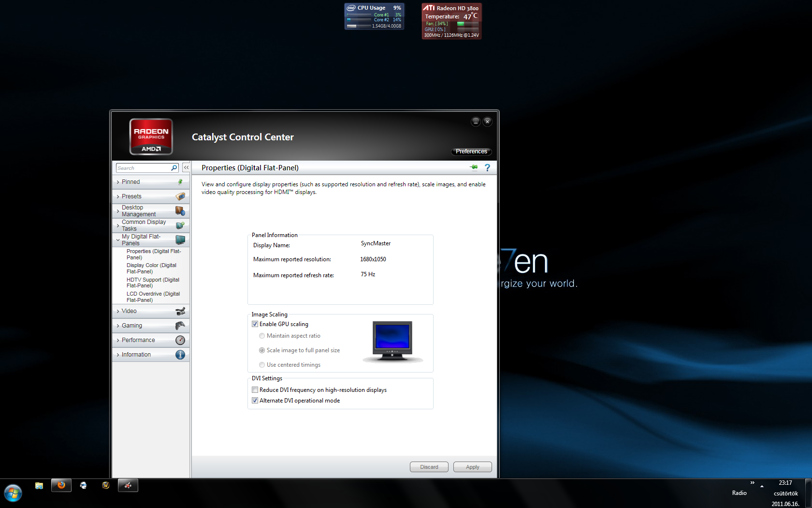Click the 1680x1050 maximum resolution value
The width and height of the screenshot is (812, 508).
click(x=373, y=259)
